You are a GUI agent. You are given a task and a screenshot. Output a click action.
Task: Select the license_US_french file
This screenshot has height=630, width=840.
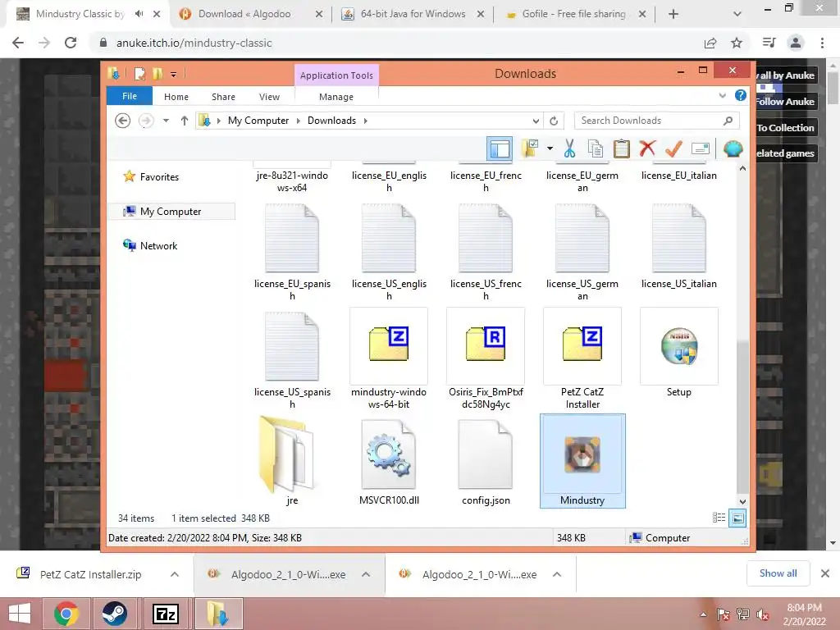(486, 250)
